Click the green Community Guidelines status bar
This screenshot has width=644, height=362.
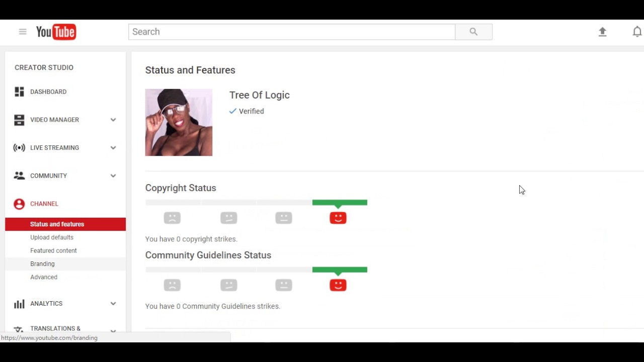[340, 270]
